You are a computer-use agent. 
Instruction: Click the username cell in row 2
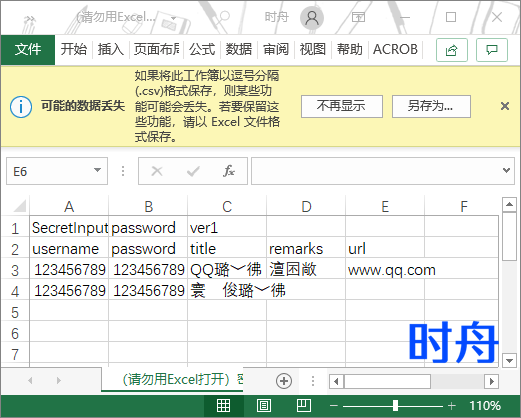(69, 249)
